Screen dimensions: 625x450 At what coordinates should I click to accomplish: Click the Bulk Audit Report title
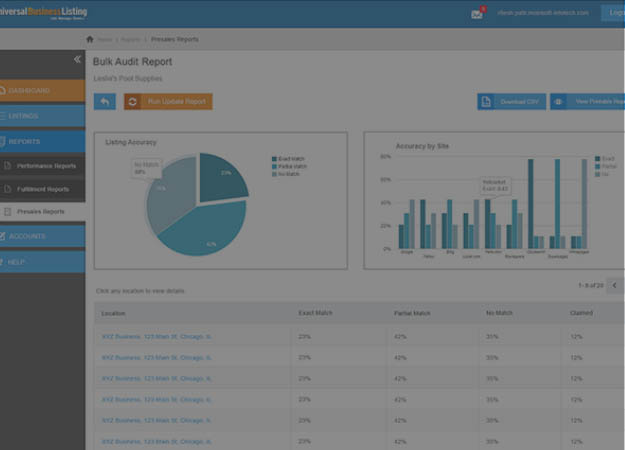point(132,62)
